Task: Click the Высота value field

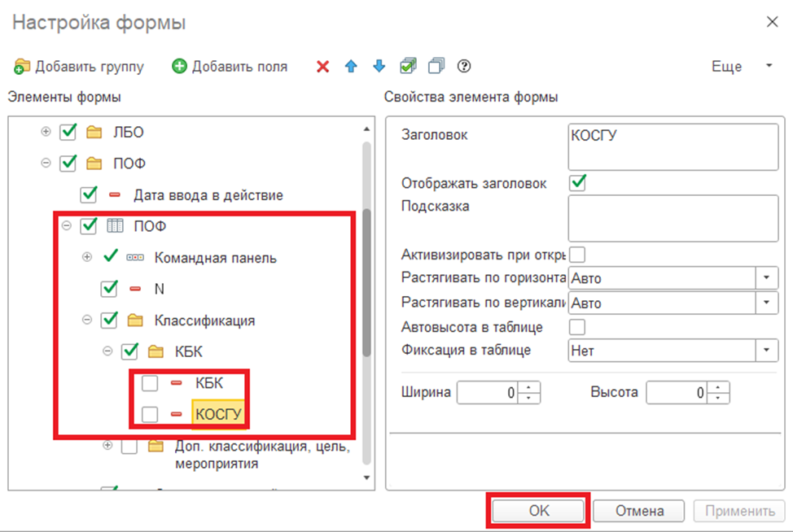Action: pos(677,393)
